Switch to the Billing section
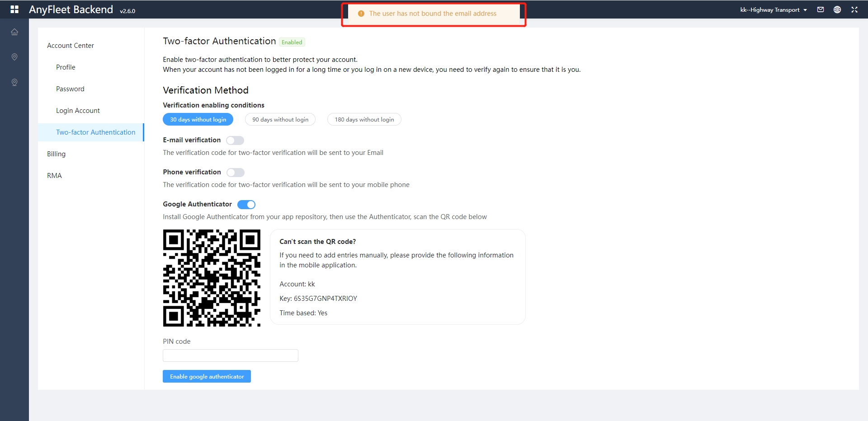Image resolution: width=868 pixels, height=421 pixels. point(56,154)
